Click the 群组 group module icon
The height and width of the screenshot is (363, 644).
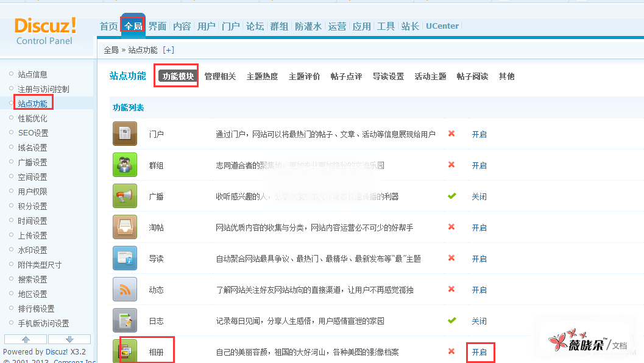pos(125,165)
